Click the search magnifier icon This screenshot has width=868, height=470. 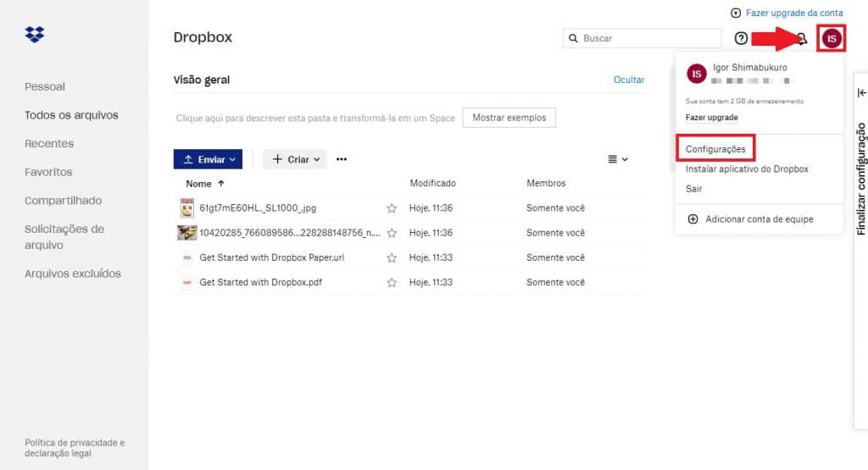pyautogui.click(x=574, y=38)
